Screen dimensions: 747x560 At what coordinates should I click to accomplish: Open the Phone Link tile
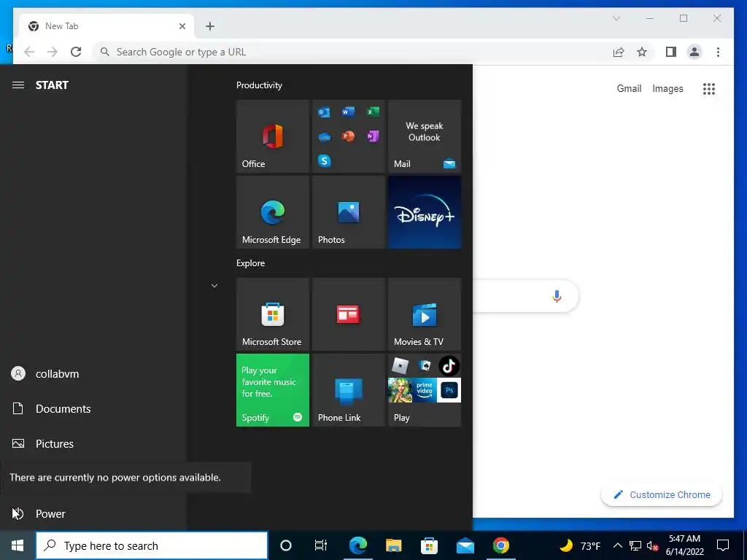348,390
